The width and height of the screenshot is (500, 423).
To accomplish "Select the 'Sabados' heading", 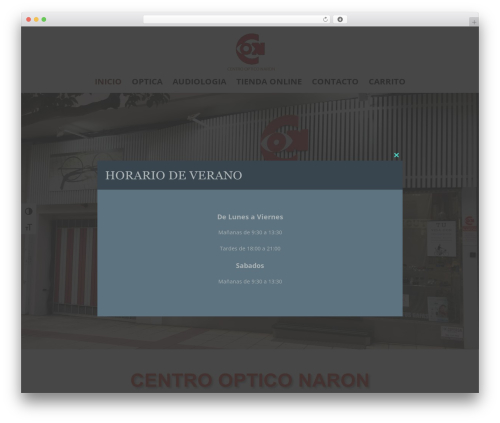I will pos(250,266).
